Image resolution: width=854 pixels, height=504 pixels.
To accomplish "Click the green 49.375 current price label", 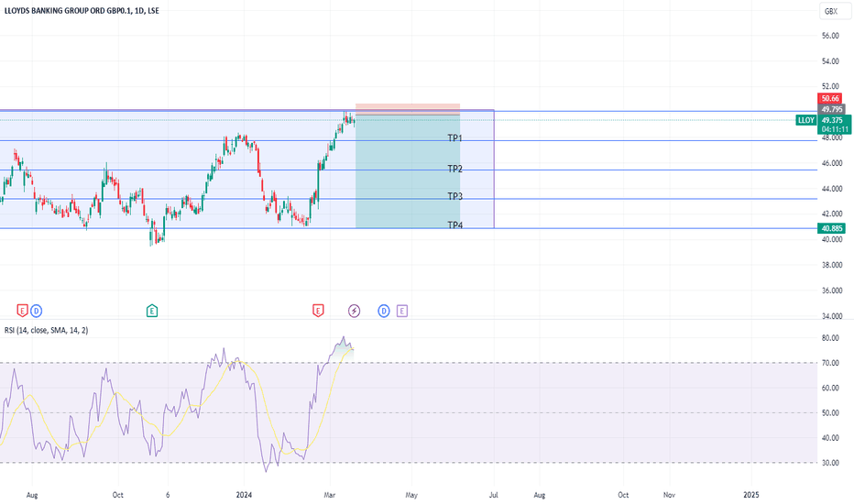I will click(833, 120).
